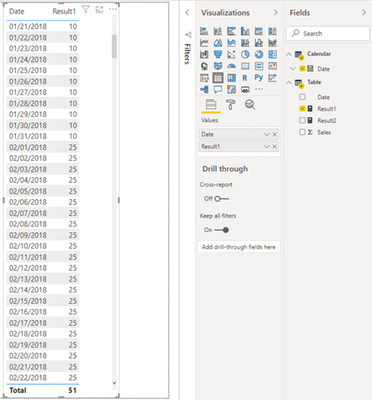Collapse the Fields pane with chevron
Image resolution: width=372 pixels, height=400 pixels.
(364, 13)
